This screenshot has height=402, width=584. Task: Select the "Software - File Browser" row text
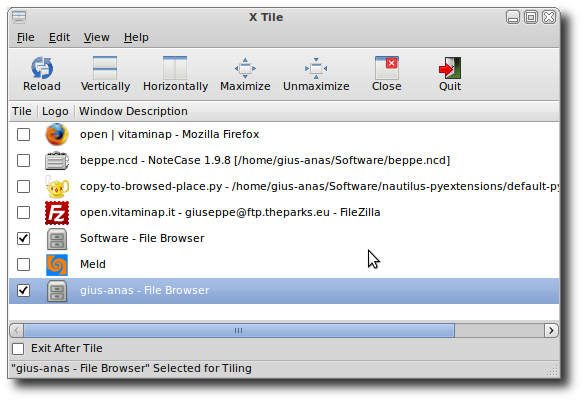tap(142, 238)
